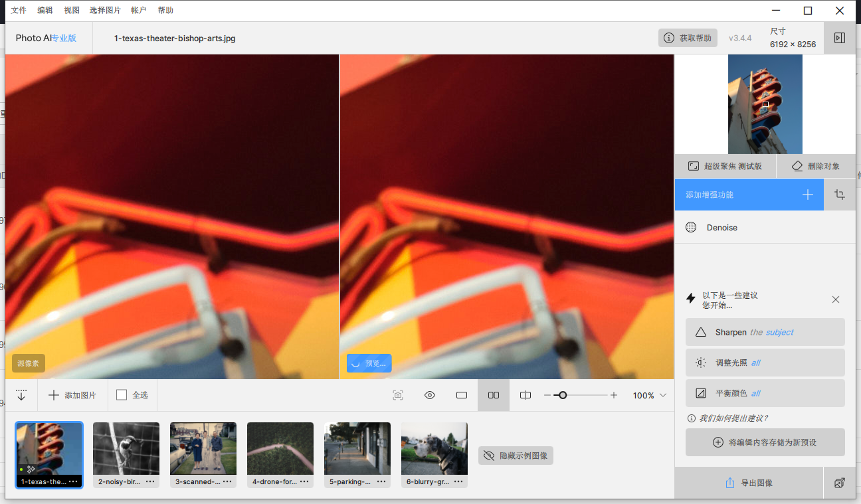Click the 6192 × 8256 dimensions text
The width and height of the screenshot is (861, 504).
click(x=793, y=44)
